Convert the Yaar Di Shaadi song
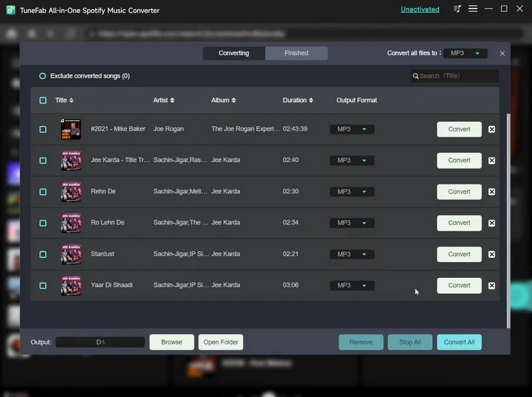The height and width of the screenshot is (397, 532). [x=459, y=285]
